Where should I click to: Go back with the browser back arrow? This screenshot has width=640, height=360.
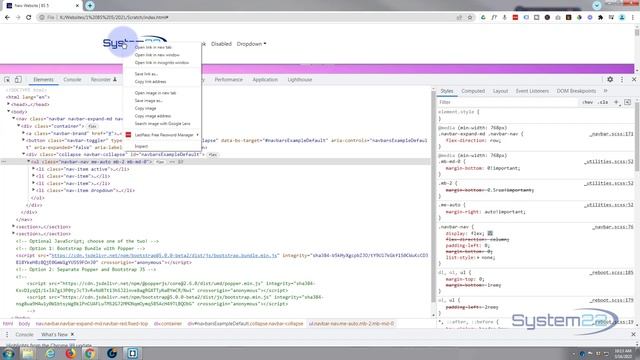tap(7, 18)
